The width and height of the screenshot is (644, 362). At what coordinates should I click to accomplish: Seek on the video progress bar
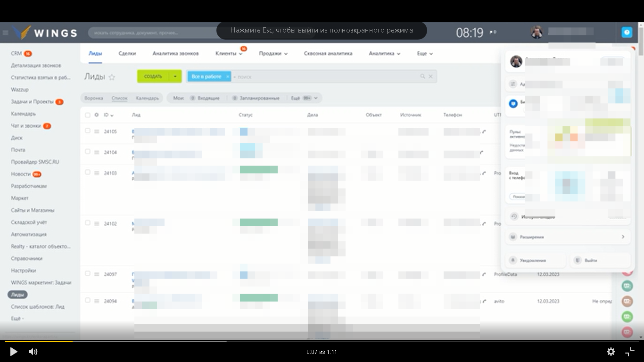[322, 341]
